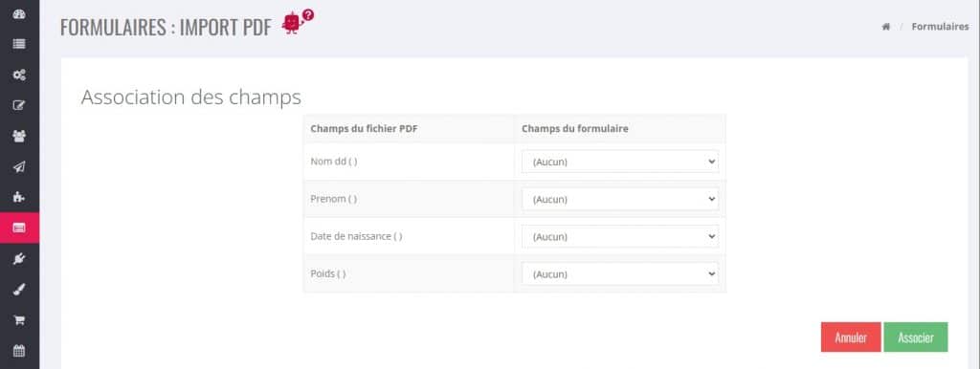Image resolution: width=980 pixels, height=369 pixels.
Task: Open the users group icon in sidebar
Action: (19, 136)
